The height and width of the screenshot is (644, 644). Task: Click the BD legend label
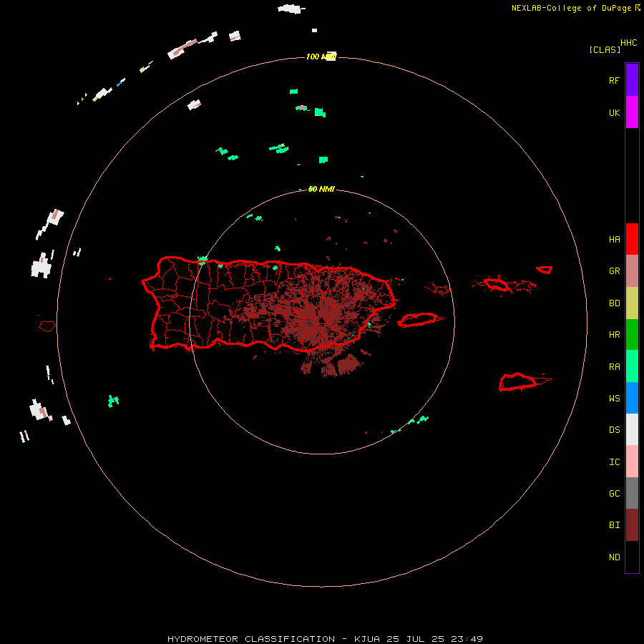pyautogui.click(x=614, y=303)
